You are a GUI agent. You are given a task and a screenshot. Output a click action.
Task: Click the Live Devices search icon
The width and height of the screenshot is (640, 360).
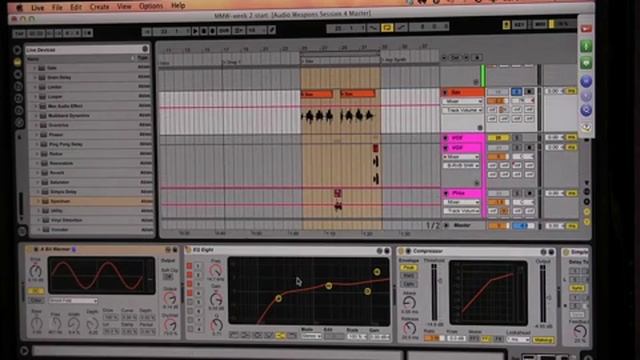[x=144, y=49]
